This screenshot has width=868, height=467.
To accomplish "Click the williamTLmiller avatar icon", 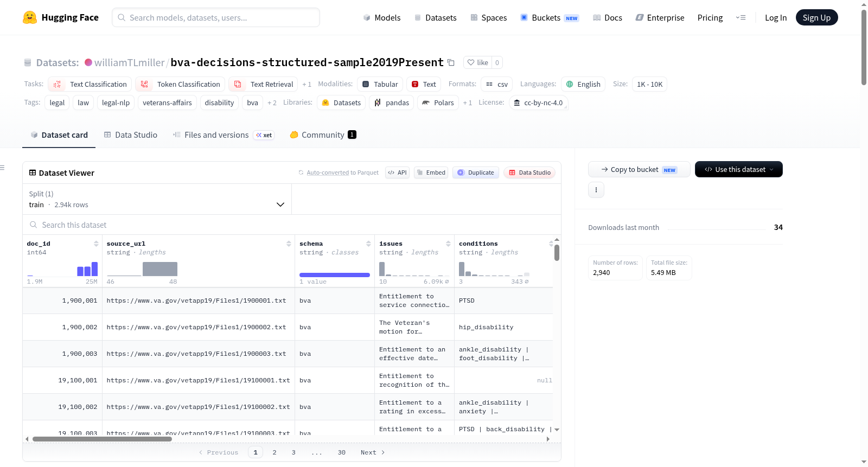I will [x=88, y=62].
